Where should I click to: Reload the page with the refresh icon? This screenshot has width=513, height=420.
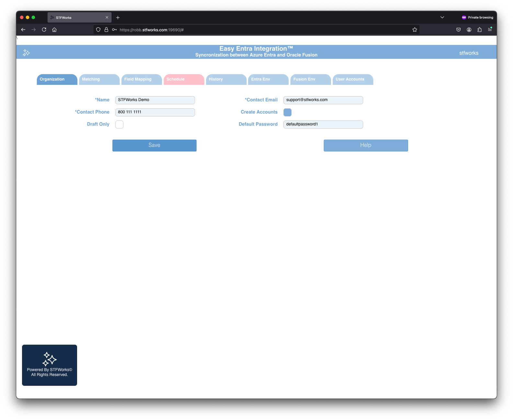tap(44, 30)
